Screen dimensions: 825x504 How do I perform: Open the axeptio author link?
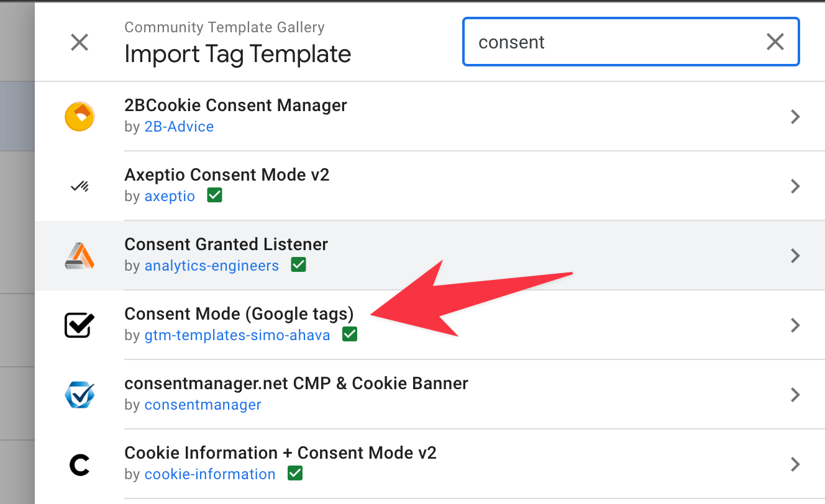(x=170, y=196)
